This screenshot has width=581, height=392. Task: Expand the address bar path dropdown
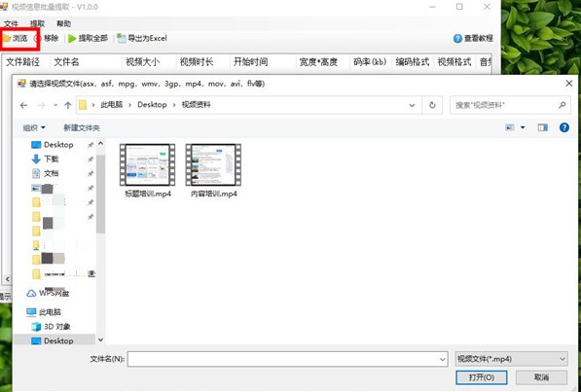pos(412,105)
